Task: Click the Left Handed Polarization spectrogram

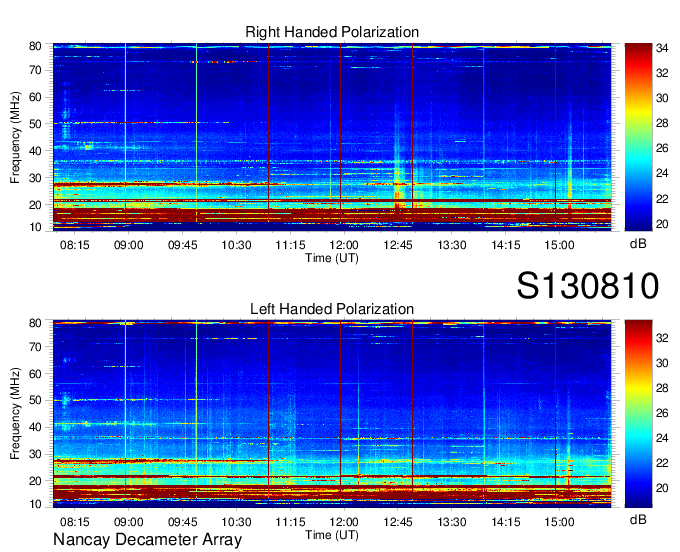Action: 332,414
